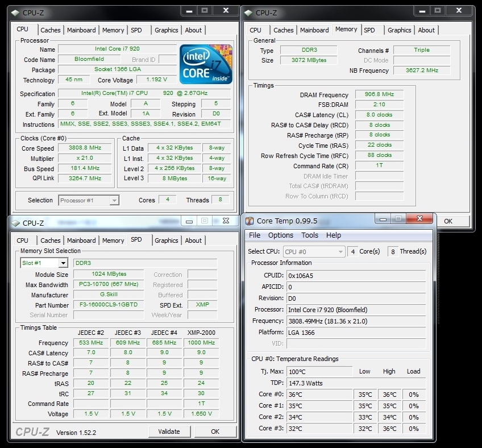Open the Help menu in Core Temp
This screenshot has height=448, width=482.
[334, 235]
